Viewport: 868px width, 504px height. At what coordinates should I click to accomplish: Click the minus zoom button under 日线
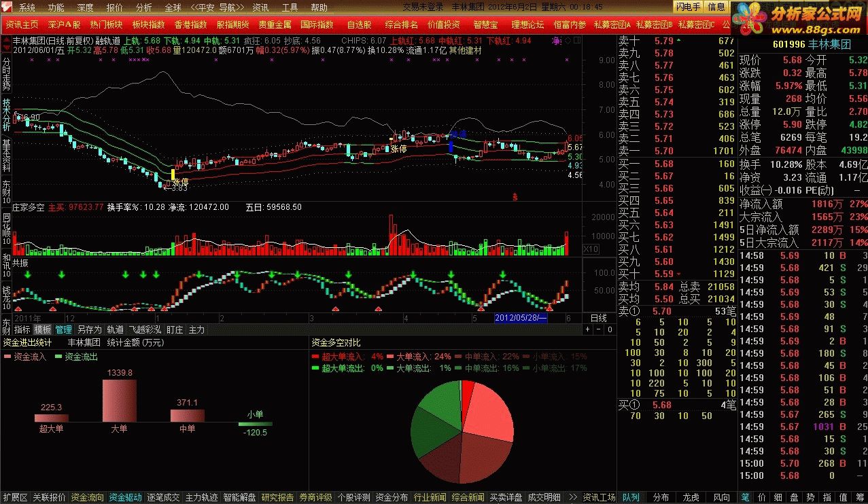(599, 329)
